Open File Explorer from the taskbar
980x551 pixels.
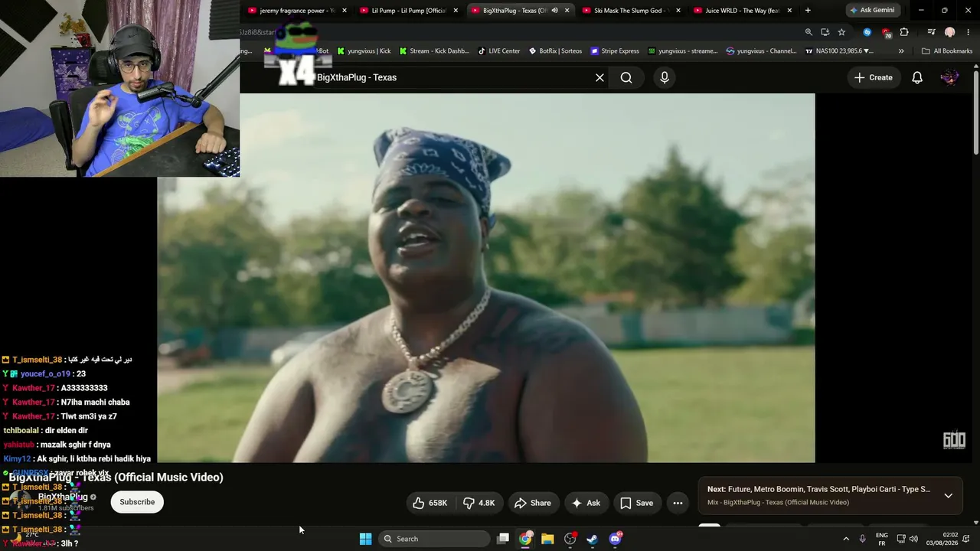[x=547, y=539]
